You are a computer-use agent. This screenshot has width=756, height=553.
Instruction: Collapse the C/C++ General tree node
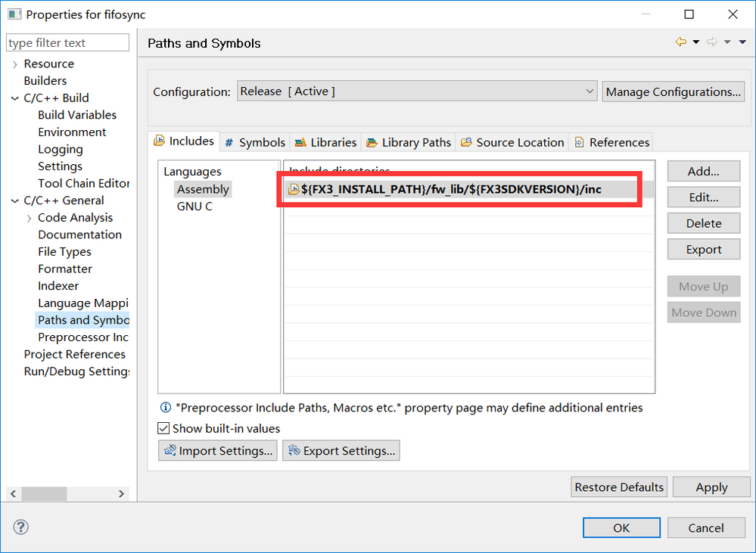coord(15,200)
